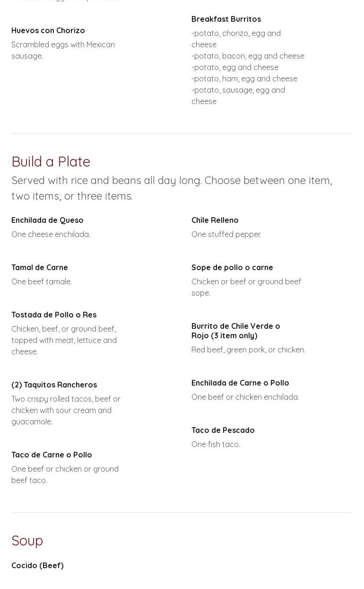The height and width of the screenshot is (589, 364).
Task: Click Burrito de Chile Verde o Rojo
Action: click(235, 331)
